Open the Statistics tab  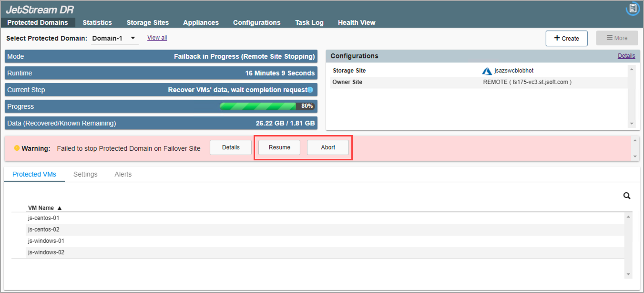click(97, 22)
